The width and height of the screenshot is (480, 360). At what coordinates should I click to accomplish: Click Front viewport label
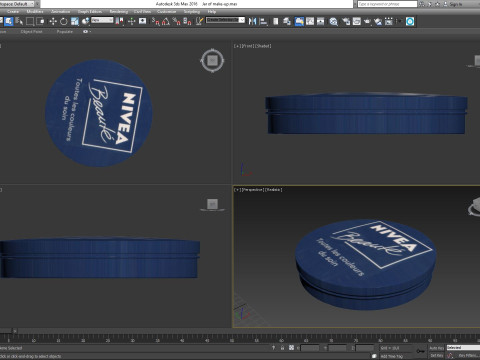pyautogui.click(x=247, y=46)
